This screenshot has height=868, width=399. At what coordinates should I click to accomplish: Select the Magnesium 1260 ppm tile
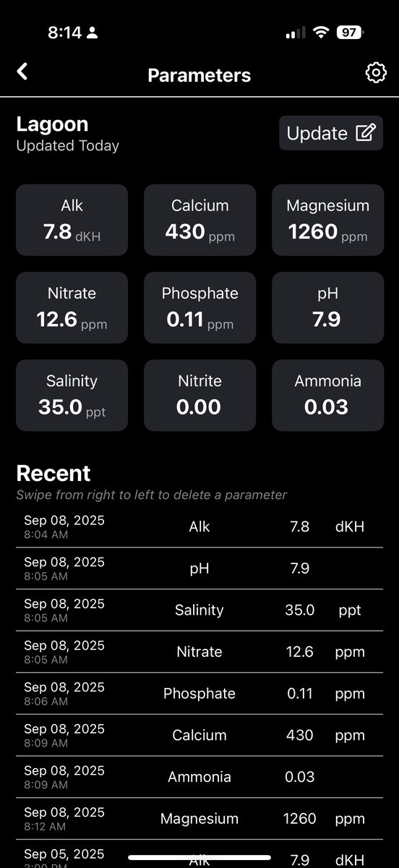coord(327,220)
